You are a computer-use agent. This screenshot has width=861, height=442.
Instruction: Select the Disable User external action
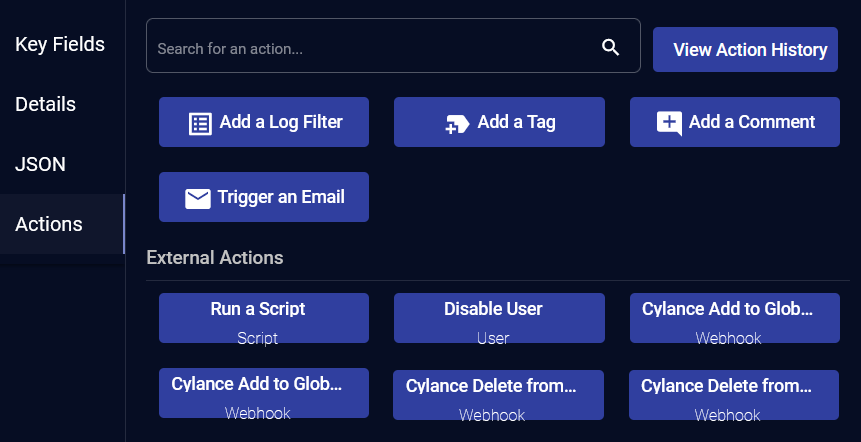coord(499,318)
